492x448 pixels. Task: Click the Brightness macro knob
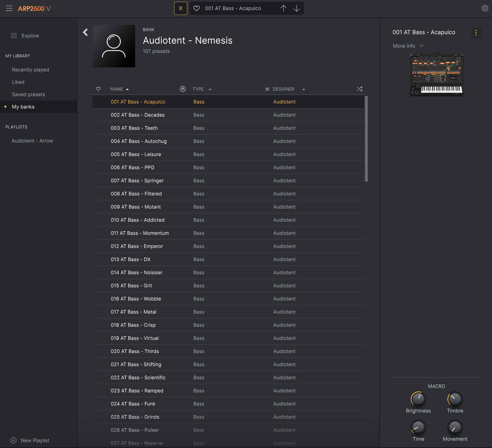(x=418, y=399)
